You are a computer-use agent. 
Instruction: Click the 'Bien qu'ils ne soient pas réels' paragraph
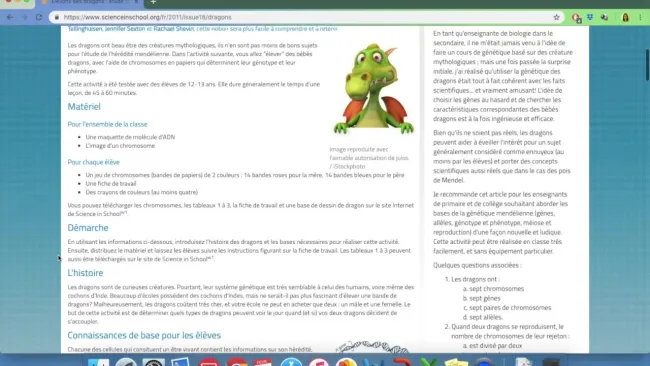pos(502,156)
